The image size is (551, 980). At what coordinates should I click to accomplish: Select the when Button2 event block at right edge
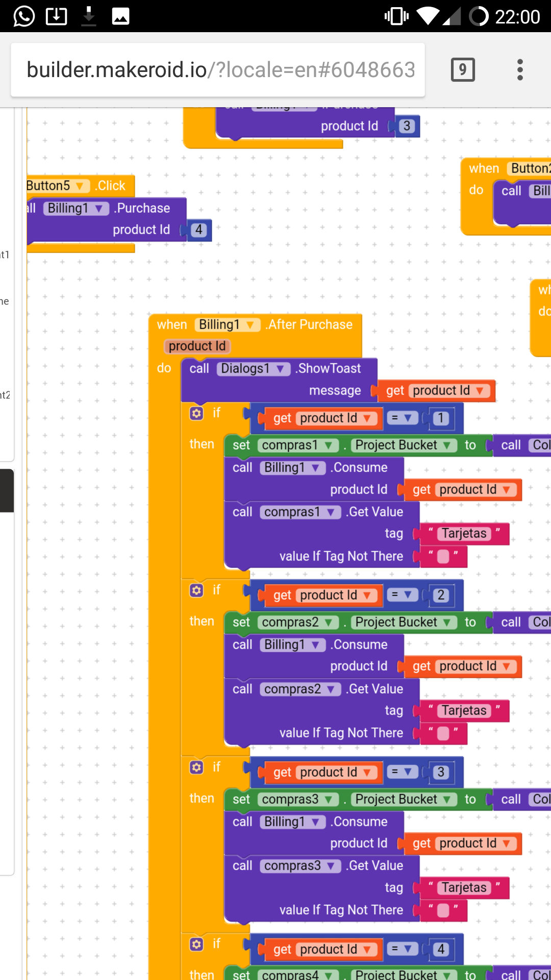click(484, 168)
